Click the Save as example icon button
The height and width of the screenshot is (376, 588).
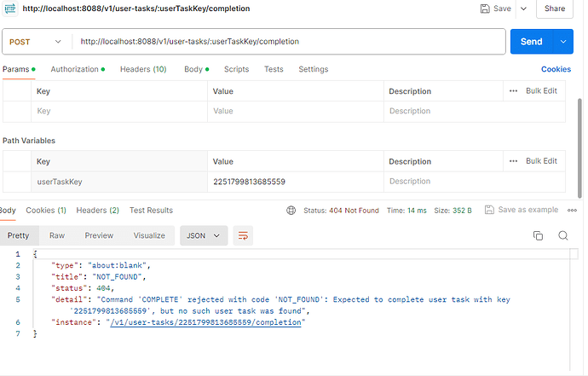(488, 210)
